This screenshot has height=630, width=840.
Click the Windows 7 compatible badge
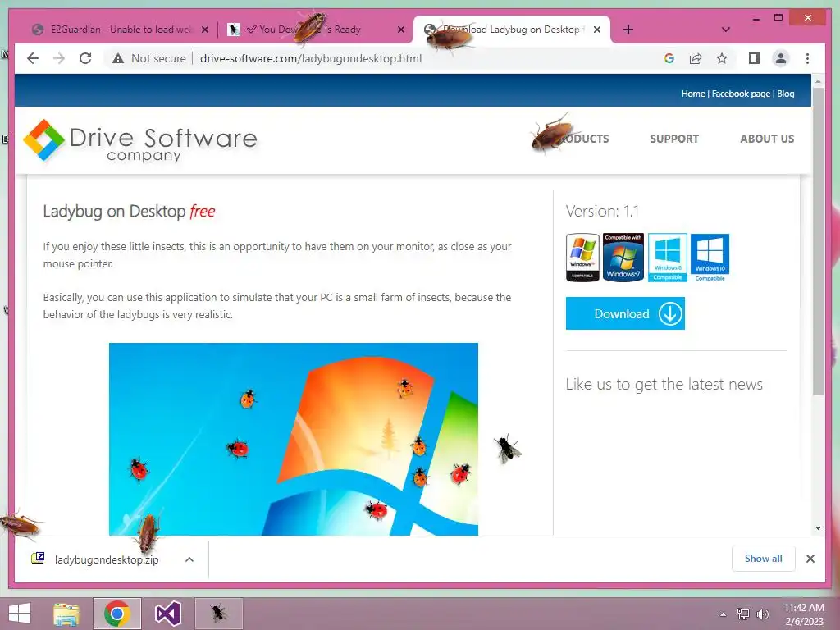coord(623,258)
